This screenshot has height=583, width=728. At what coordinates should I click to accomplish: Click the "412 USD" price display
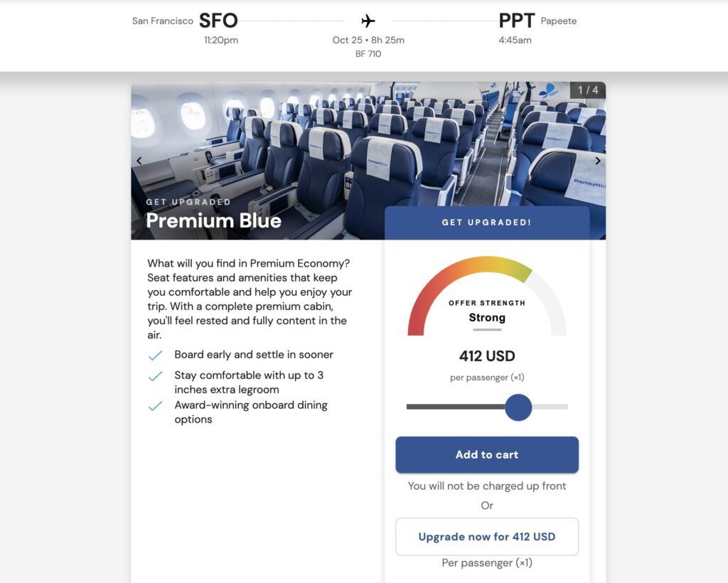tap(486, 355)
